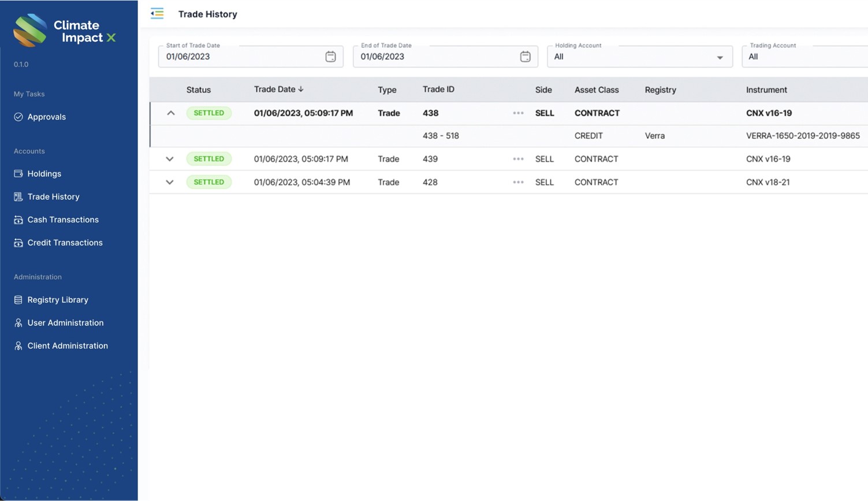Image resolution: width=868 pixels, height=501 pixels.
Task: Click the Verra registry cell
Action: (x=655, y=136)
